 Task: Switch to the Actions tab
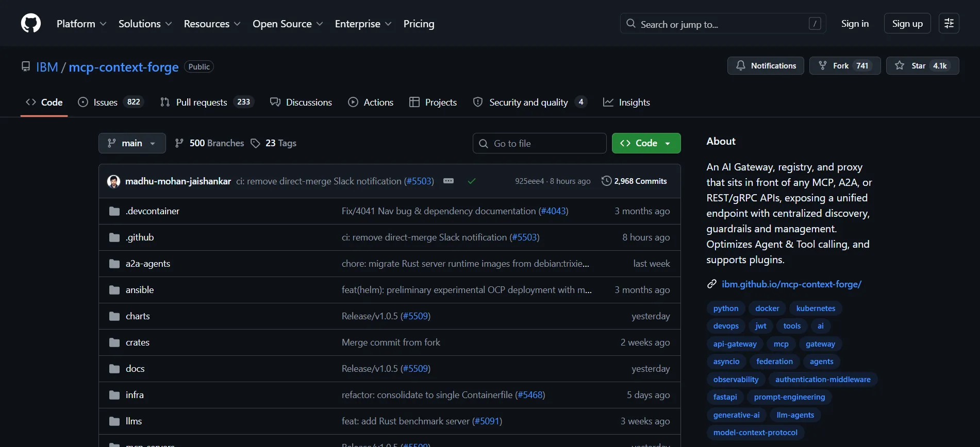pyautogui.click(x=371, y=102)
